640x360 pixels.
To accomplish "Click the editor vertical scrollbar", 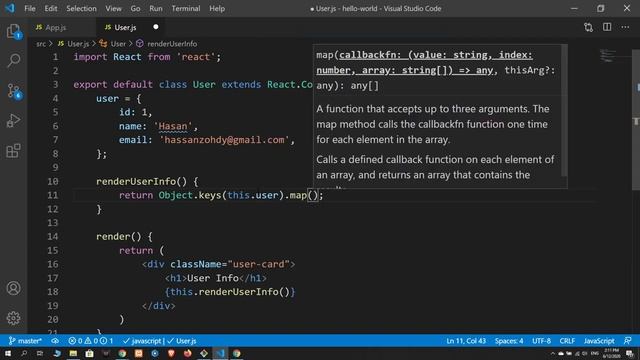I will click(x=636, y=120).
